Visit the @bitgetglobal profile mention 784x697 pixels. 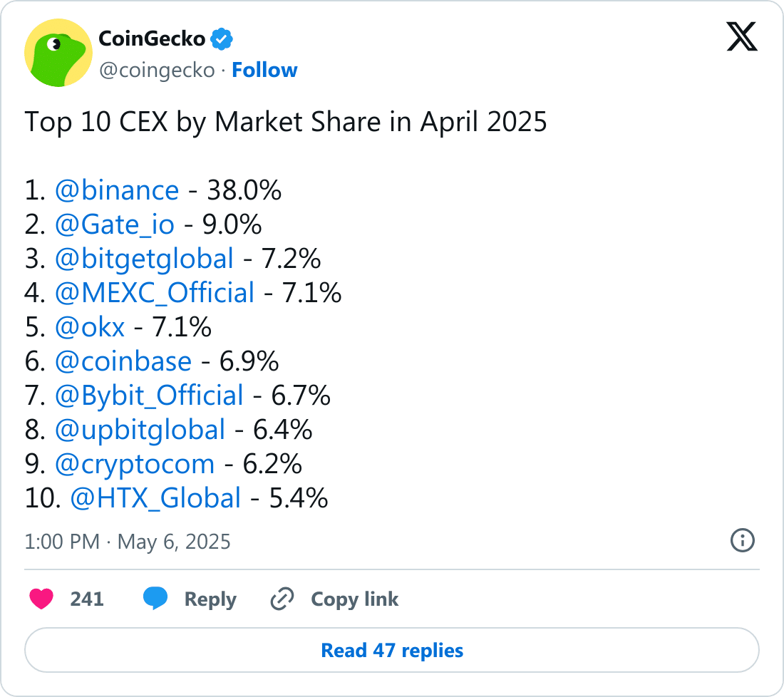pyautogui.click(x=144, y=259)
